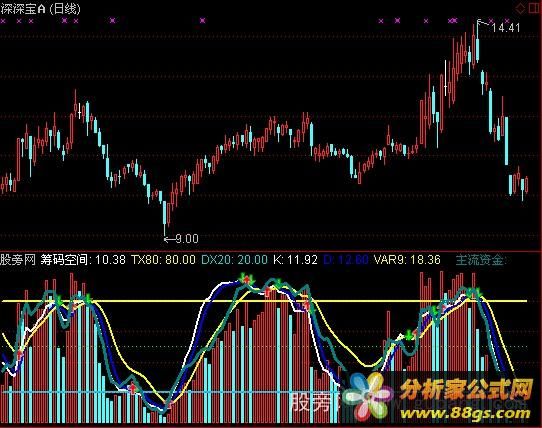Click the split-pane window icon in the chart corner
This screenshot has width=542, height=428.
[x=534, y=8]
